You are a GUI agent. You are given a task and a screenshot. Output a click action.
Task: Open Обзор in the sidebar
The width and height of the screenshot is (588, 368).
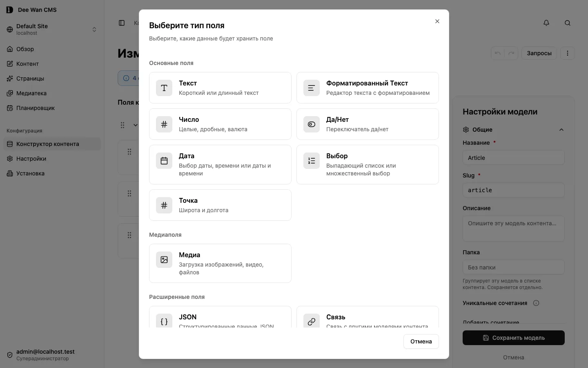click(x=52, y=49)
